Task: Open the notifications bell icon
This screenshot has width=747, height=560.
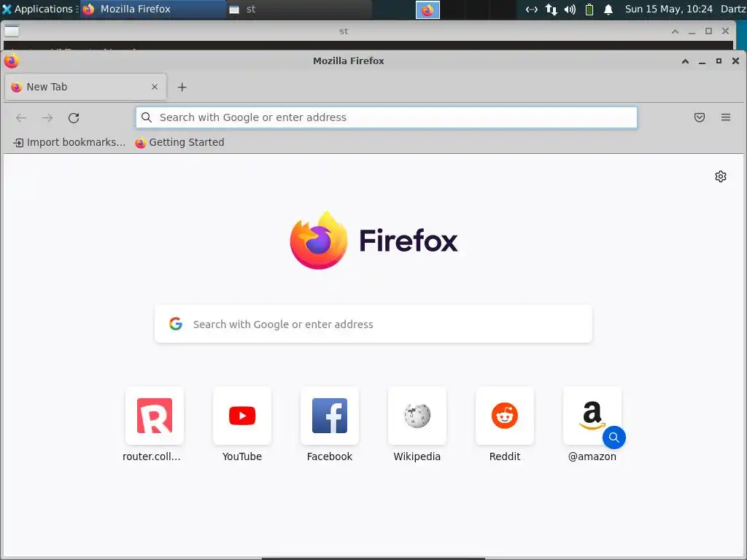Action: pyautogui.click(x=608, y=9)
